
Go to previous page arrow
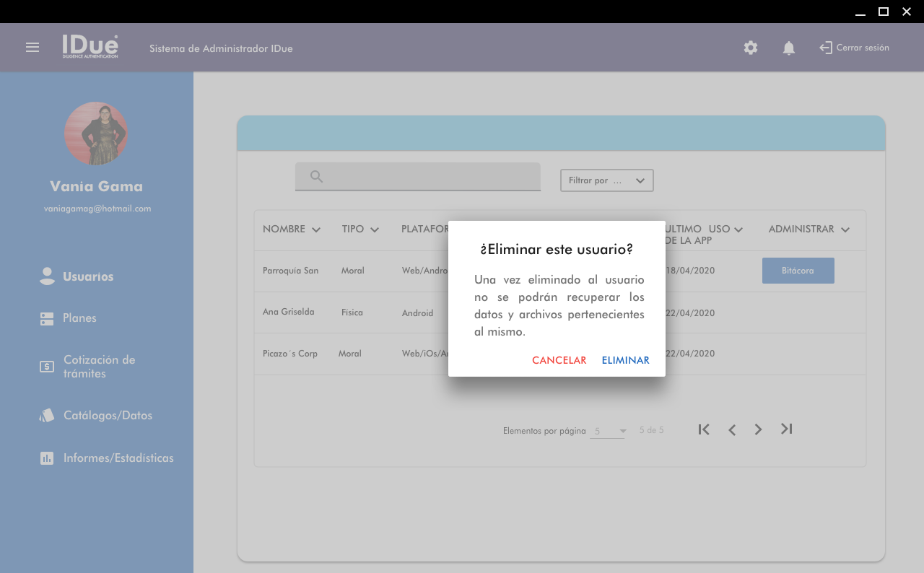pos(732,429)
